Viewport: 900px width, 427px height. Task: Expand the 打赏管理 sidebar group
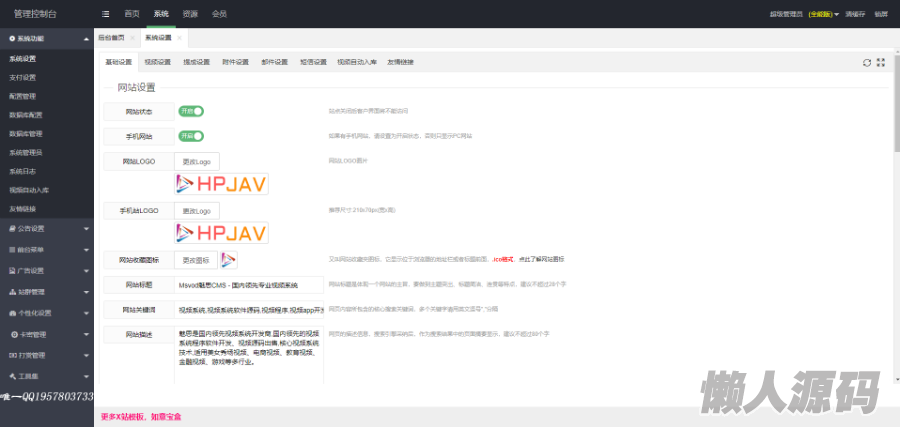(x=47, y=355)
